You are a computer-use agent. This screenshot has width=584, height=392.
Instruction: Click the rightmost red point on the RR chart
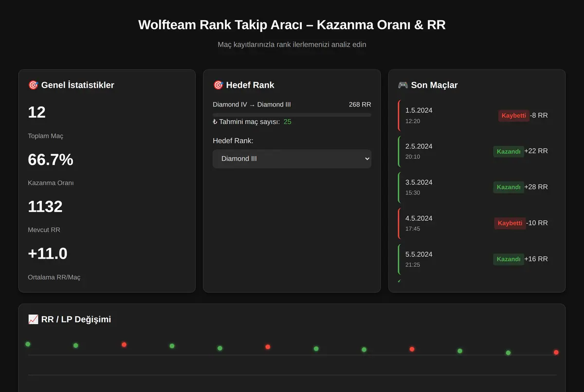tap(556, 352)
